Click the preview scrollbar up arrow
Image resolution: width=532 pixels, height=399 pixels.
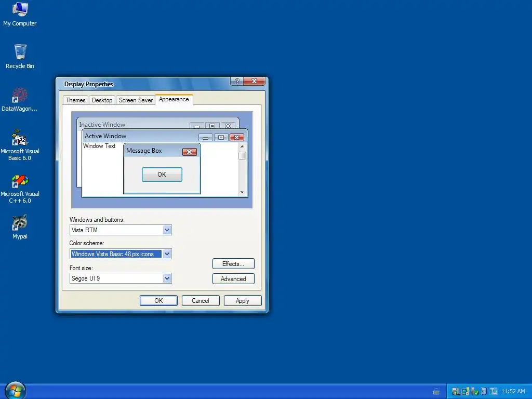click(242, 147)
